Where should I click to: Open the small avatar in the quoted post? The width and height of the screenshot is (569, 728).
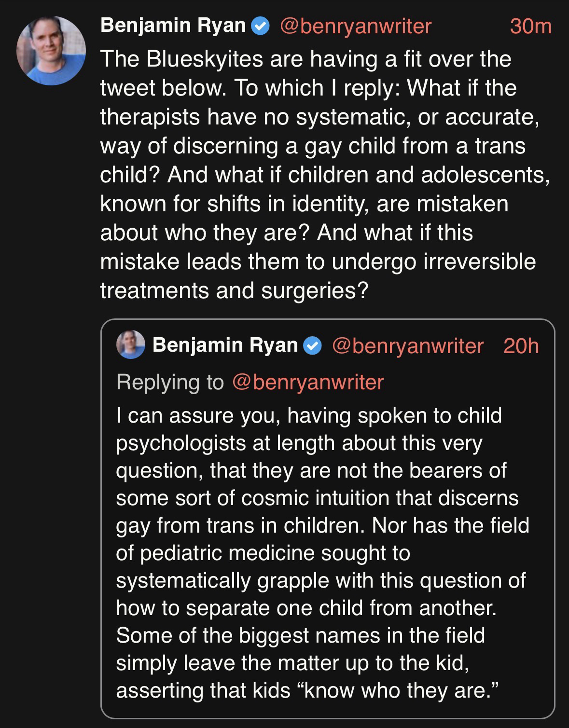[131, 345]
